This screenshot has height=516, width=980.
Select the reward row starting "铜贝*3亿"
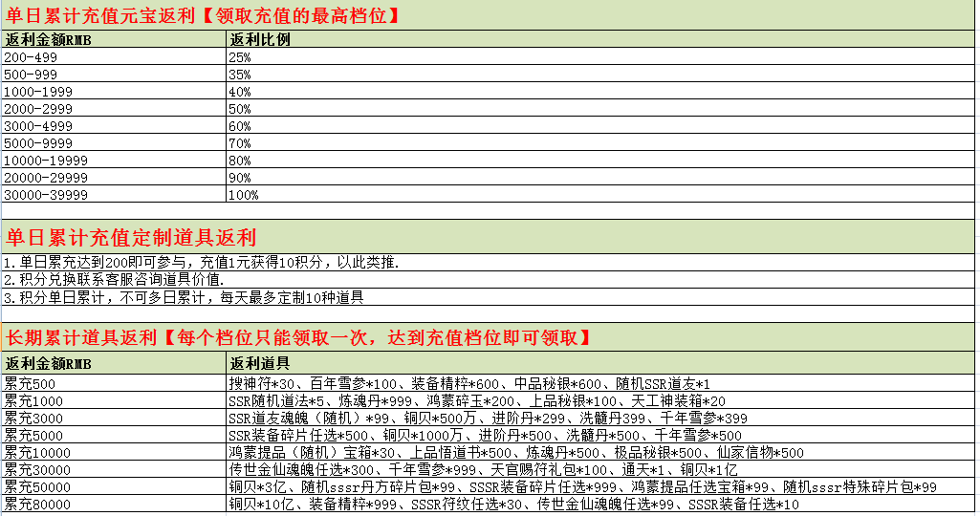coord(600,486)
